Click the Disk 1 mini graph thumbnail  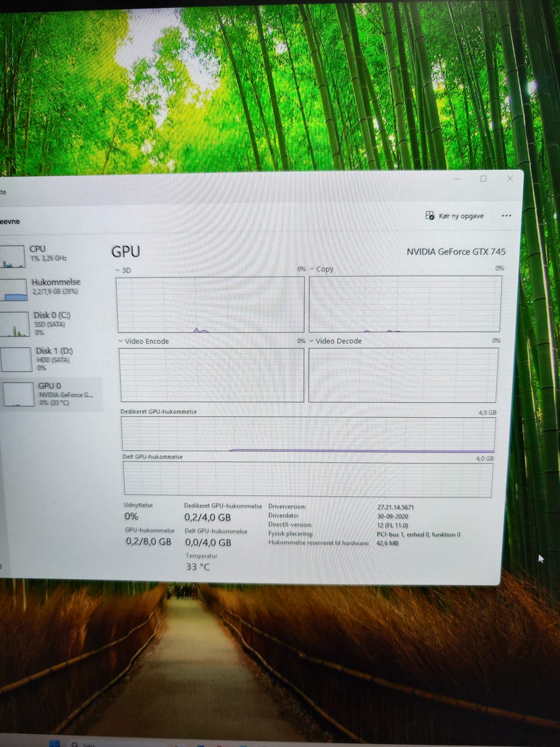tap(16, 360)
